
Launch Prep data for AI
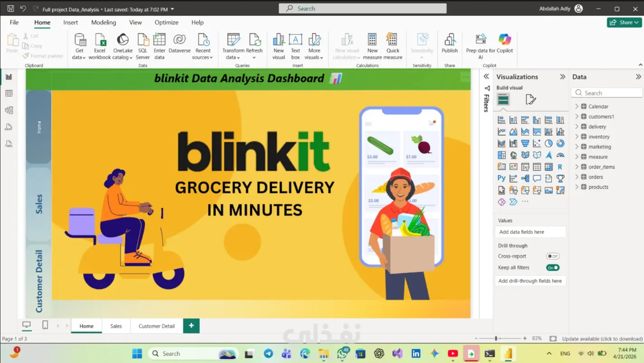click(481, 46)
